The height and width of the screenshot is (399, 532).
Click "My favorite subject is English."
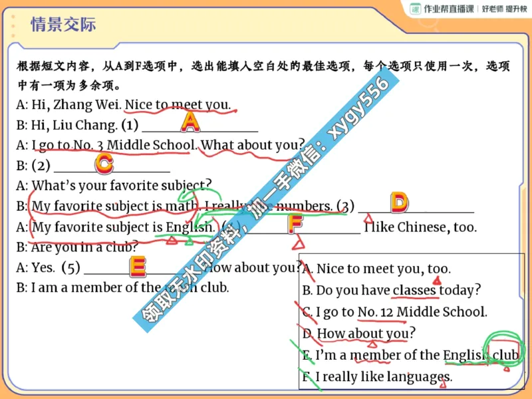tap(124, 227)
